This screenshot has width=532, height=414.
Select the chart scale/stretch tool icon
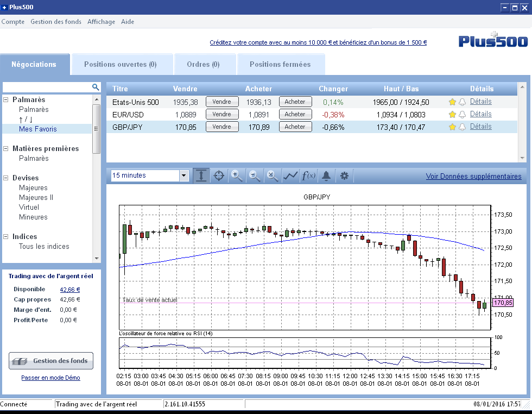201,175
